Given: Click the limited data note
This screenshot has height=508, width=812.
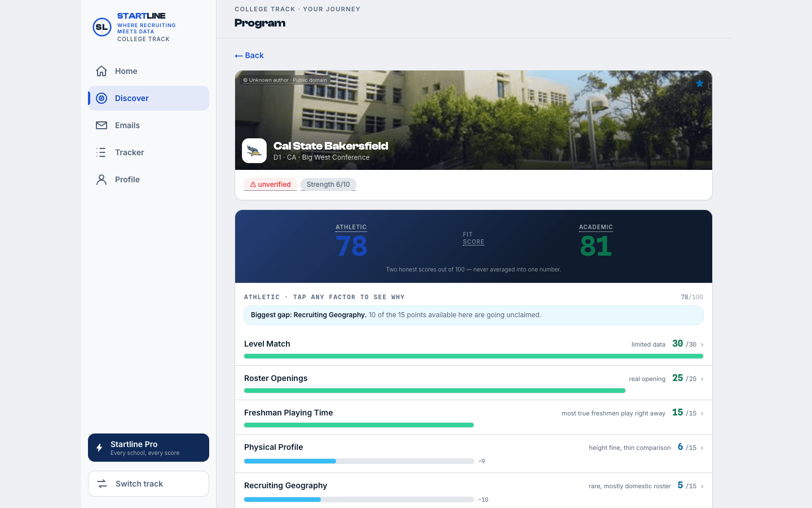Looking at the screenshot, I should point(648,344).
